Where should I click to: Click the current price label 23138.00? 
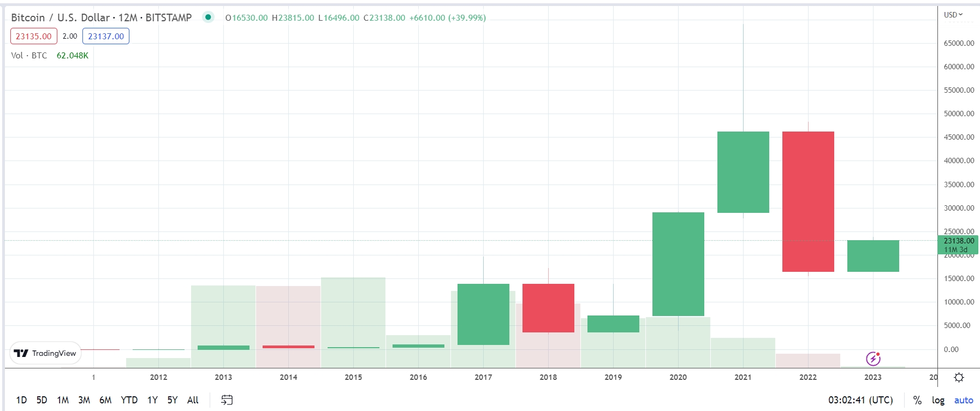click(958, 241)
